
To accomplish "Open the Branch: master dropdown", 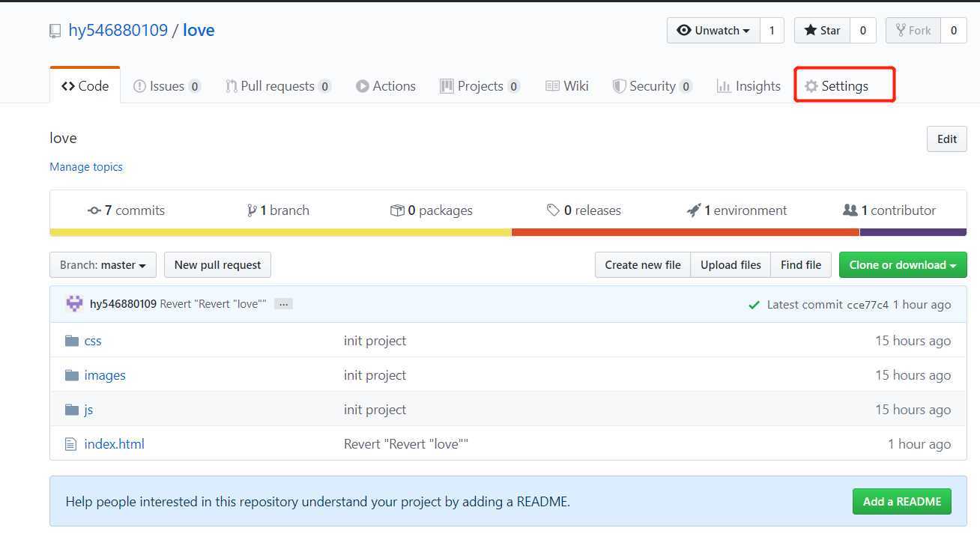I will point(103,265).
